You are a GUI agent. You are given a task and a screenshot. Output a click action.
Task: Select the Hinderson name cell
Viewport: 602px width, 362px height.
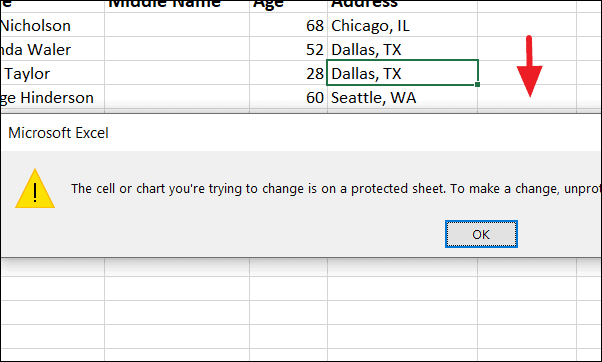(x=52, y=97)
